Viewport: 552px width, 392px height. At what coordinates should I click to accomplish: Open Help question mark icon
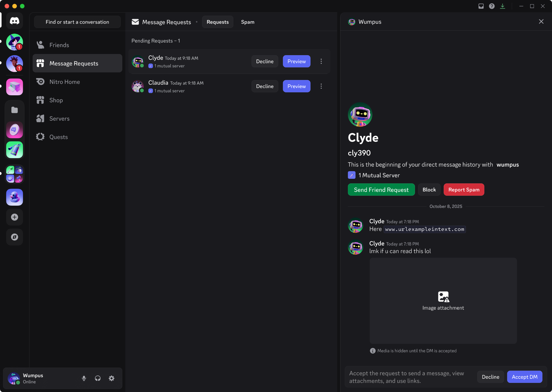492,6
